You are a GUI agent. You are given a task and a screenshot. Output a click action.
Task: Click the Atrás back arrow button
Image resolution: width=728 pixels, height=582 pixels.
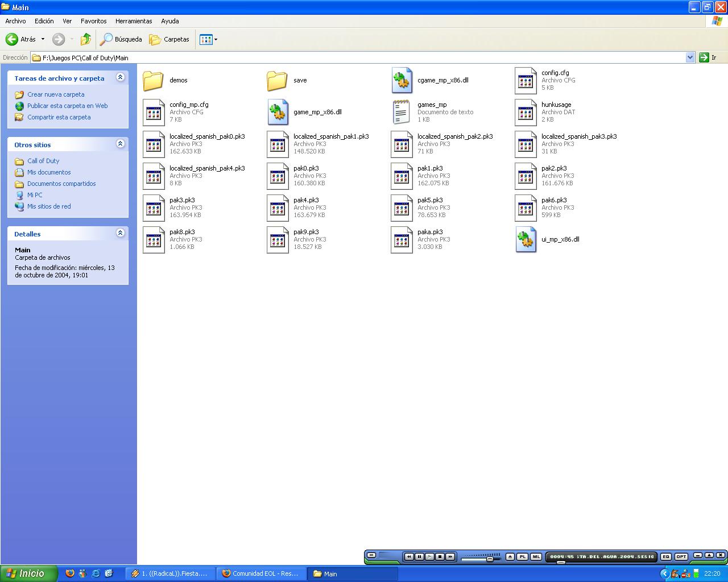pyautogui.click(x=20, y=39)
